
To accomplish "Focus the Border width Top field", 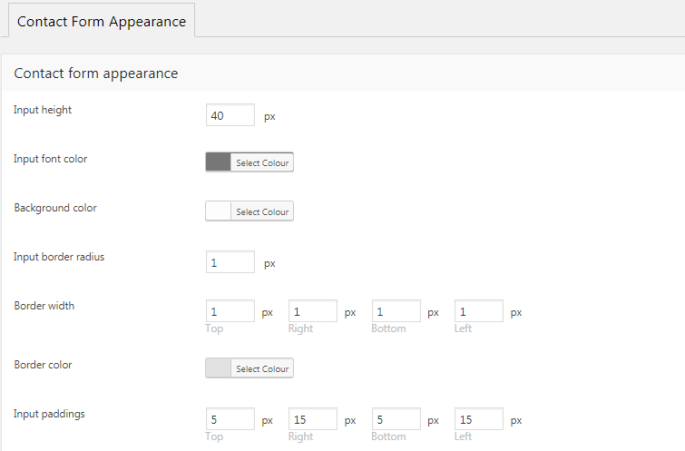I will tap(230, 311).
